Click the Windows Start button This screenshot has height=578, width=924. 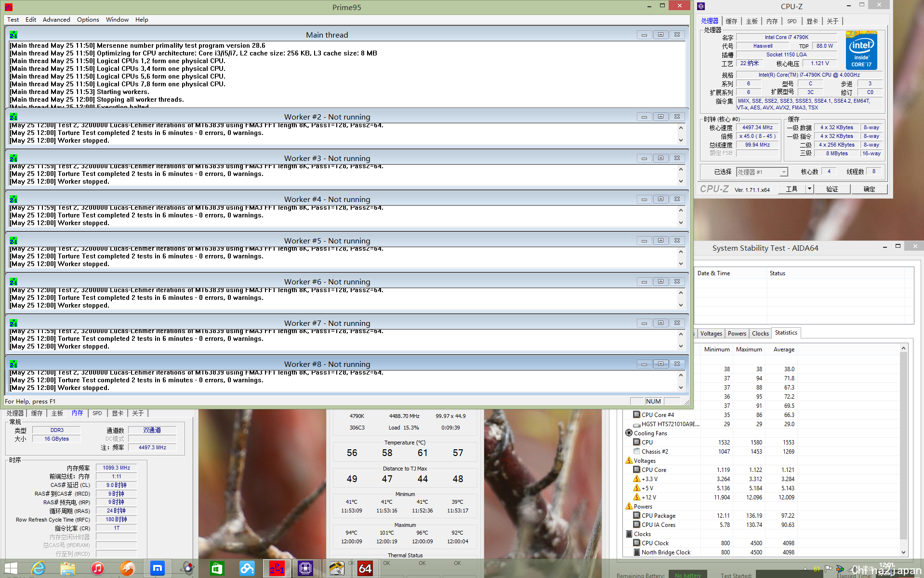[x=11, y=568]
